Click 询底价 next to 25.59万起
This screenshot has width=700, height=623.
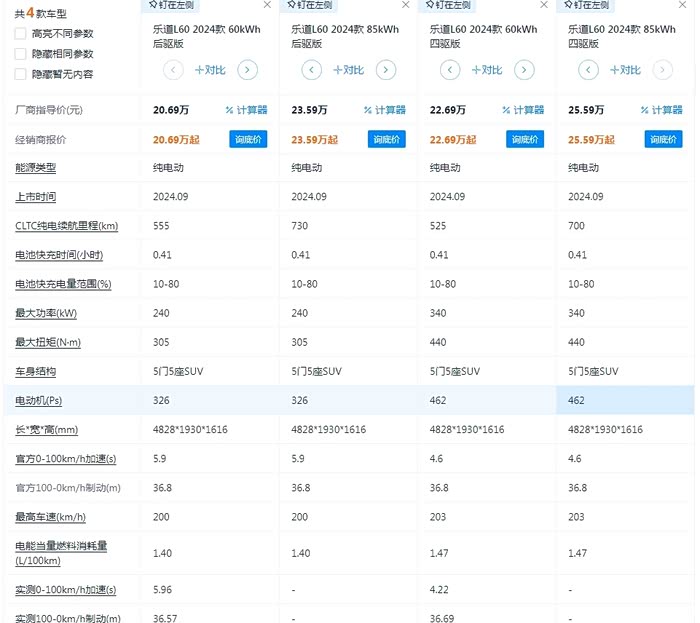point(663,139)
